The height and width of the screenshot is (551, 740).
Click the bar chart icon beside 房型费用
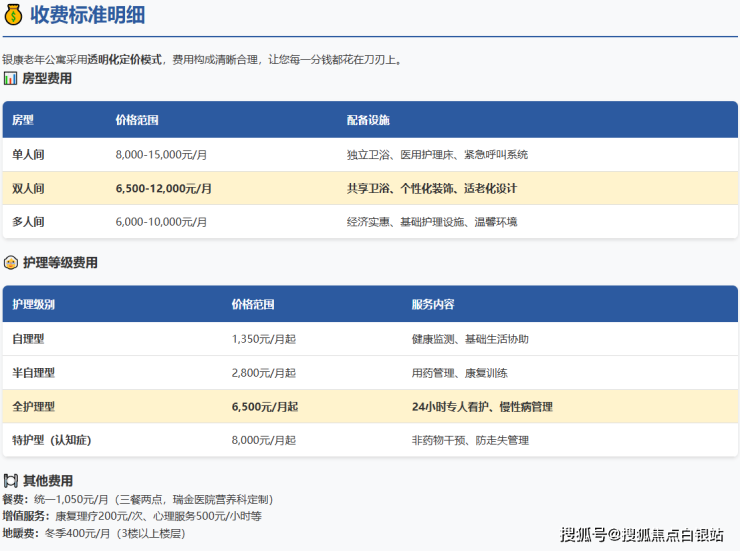pyautogui.click(x=10, y=78)
